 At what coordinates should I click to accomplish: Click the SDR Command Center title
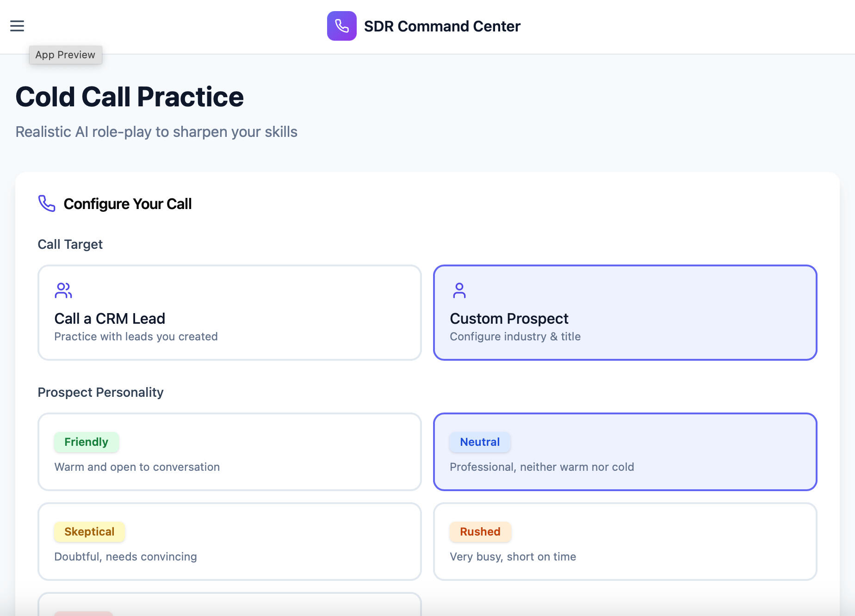coord(442,26)
